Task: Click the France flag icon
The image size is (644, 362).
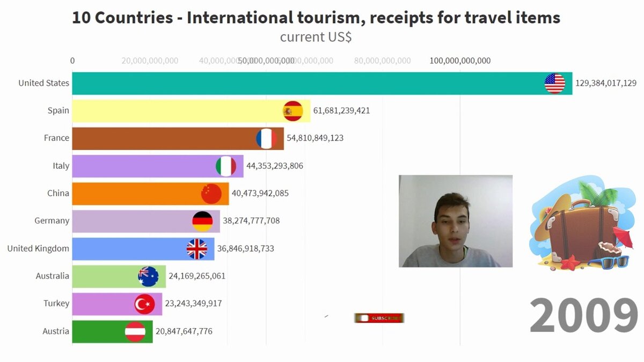Action: 266,139
